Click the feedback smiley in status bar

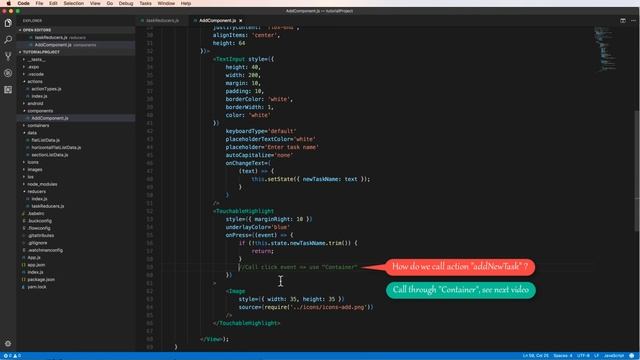(632, 356)
